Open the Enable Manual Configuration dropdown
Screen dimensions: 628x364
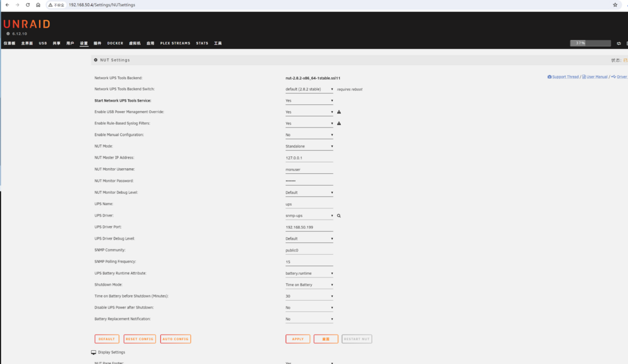tap(309, 135)
